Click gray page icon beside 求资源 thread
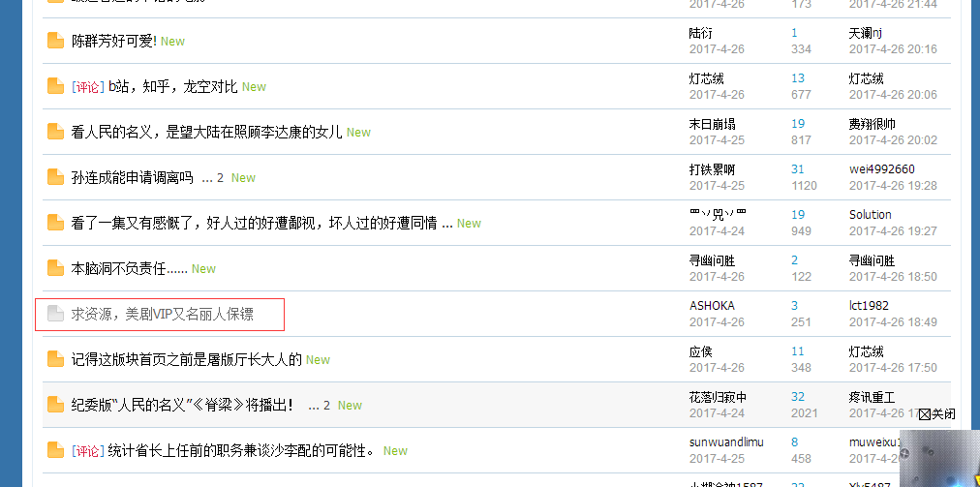Image resolution: width=980 pixels, height=487 pixels. [55, 314]
